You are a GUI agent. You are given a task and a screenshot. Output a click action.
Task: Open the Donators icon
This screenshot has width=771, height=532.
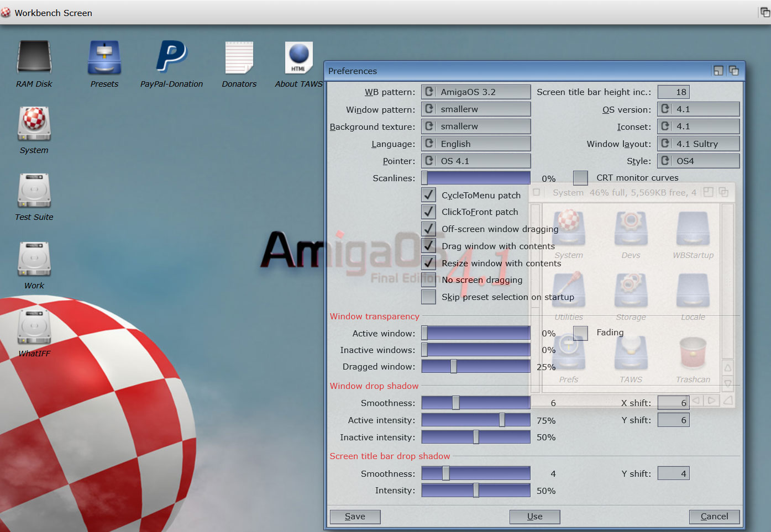pyautogui.click(x=239, y=57)
